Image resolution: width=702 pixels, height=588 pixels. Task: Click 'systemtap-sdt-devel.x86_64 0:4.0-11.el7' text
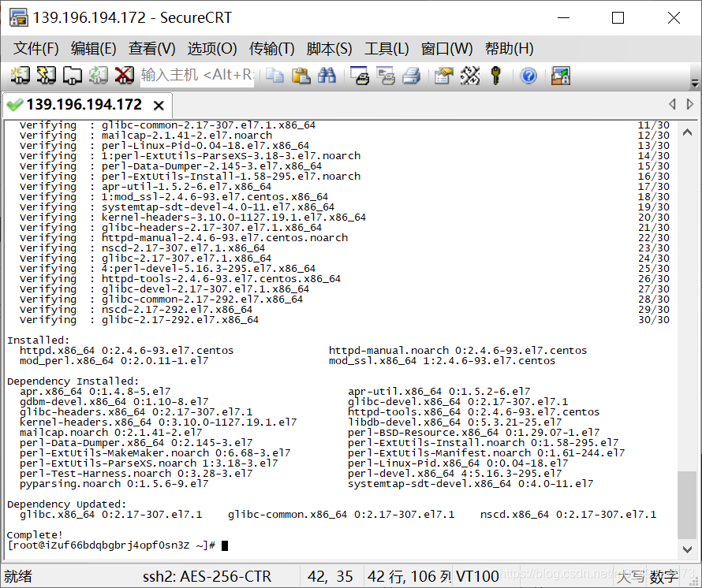[471, 484]
